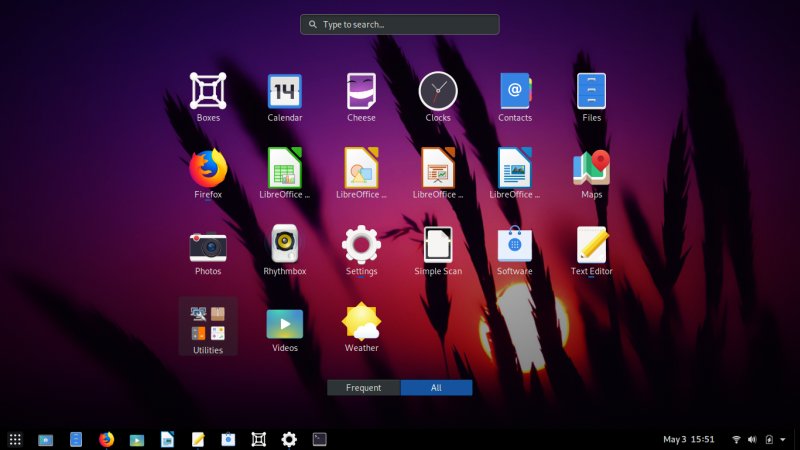Image resolution: width=800 pixels, height=450 pixels.
Task: Launch Rhythmbox music player
Action: (285, 251)
